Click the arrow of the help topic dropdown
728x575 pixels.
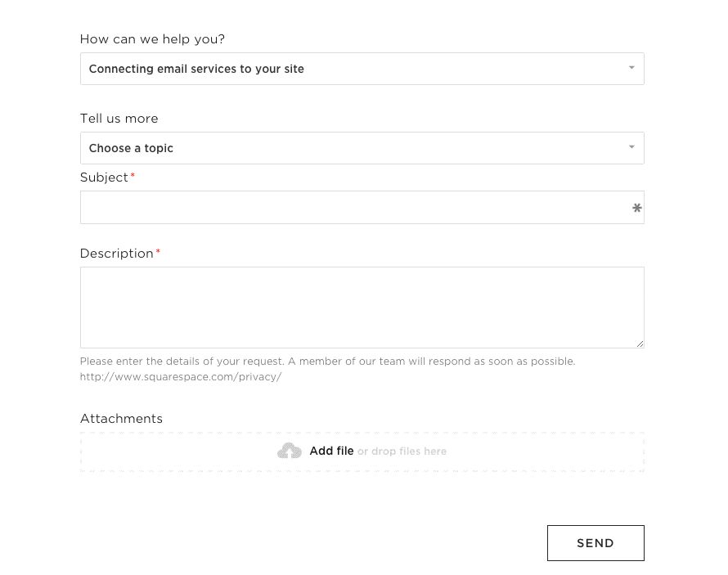tap(631, 68)
